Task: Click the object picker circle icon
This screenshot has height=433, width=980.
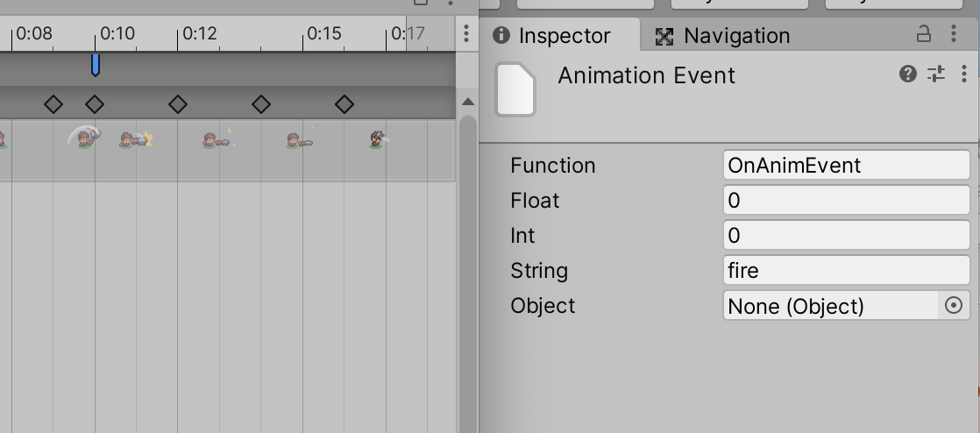Action: (x=953, y=306)
